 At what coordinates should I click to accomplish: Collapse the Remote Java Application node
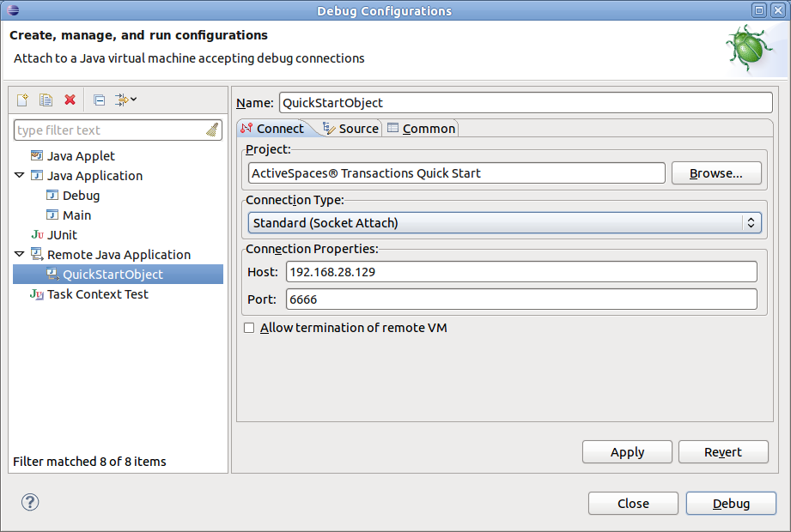pyautogui.click(x=18, y=254)
